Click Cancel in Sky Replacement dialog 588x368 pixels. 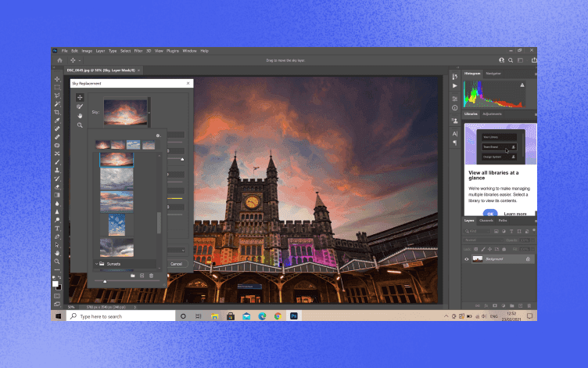pyautogui.click(x=177, y=264)
